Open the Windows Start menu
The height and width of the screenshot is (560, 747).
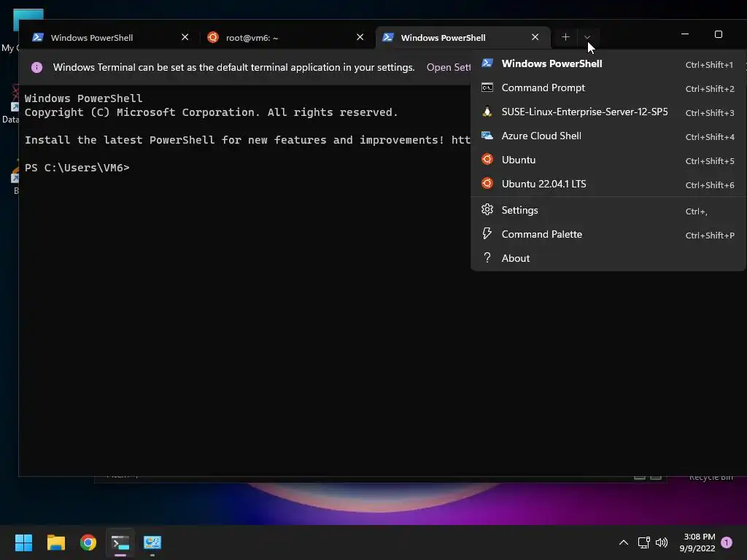(x=23, y=542)
